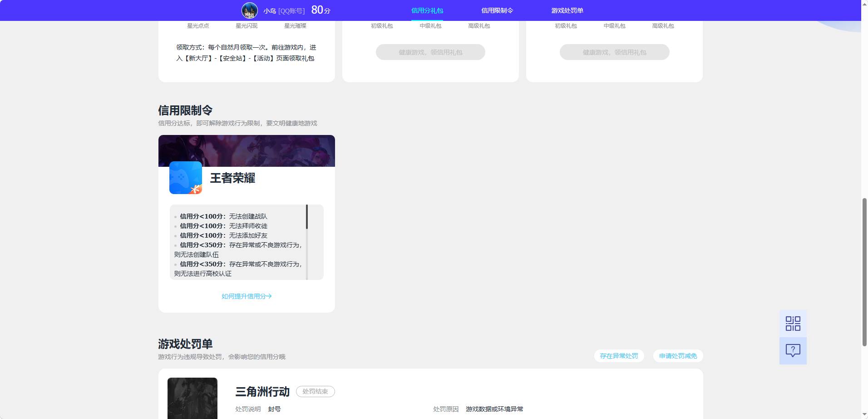Switch to 信用限制令 tab
Image resolution: width=868 pixels, height=419 pixels.
[x=497, y=10]
